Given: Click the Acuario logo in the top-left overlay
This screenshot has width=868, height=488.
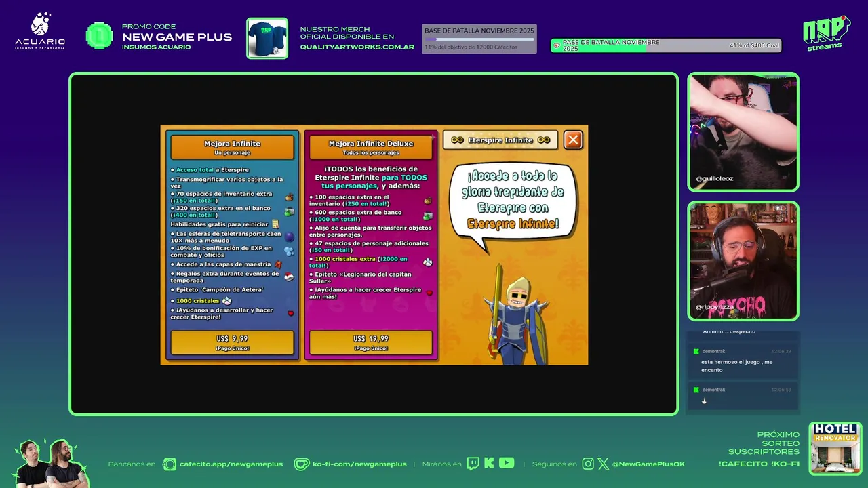Looking at the screenshot, I should (x=41, y=30).
